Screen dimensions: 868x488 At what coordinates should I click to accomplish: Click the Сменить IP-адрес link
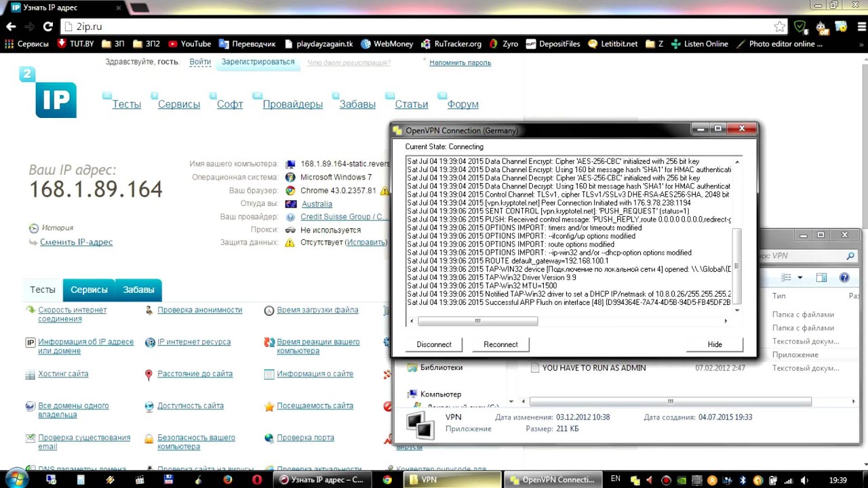click(76, 242)
